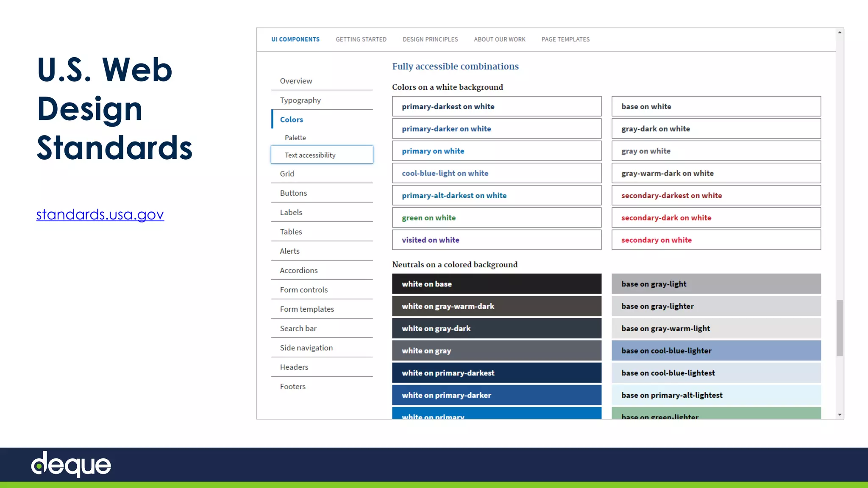Select the base on cool-blue-lightest swatch
This screenshot has width=868, height=488.
click(x=716, y=373)
